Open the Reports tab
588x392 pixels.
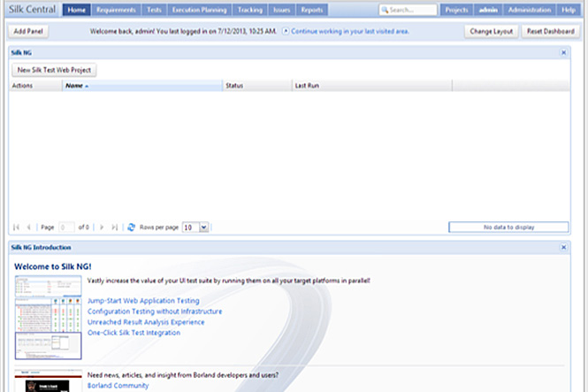coord(312,10)
